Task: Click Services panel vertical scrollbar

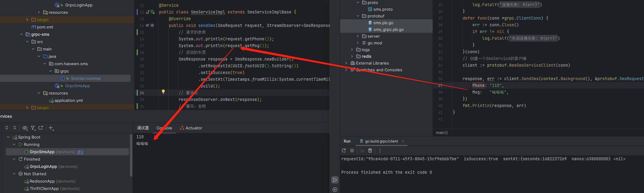Action: coord(131,155)
